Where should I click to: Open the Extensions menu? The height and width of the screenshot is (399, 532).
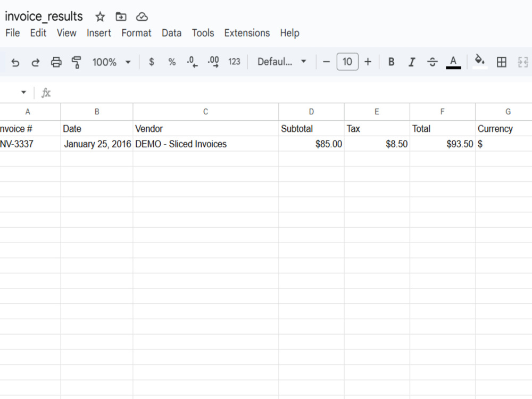(247, 33)
